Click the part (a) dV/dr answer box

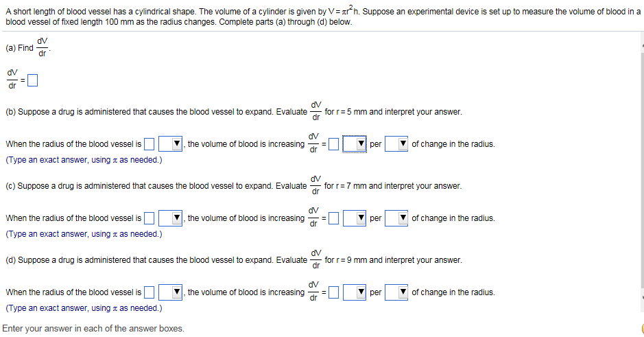click(x=32, y=81)
